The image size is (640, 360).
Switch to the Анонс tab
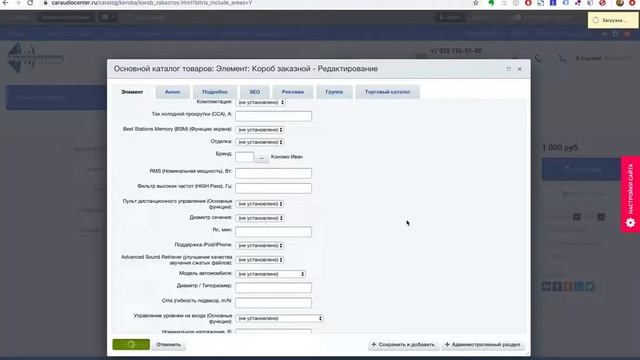(x=172, y=92)
